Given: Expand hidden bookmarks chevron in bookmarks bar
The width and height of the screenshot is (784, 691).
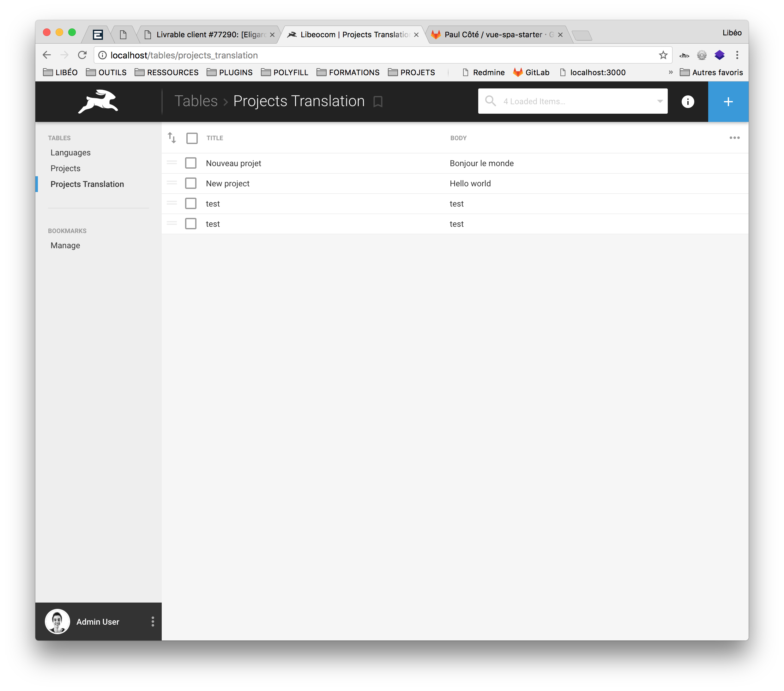Looking at the screenshot, I should point(671,72).
